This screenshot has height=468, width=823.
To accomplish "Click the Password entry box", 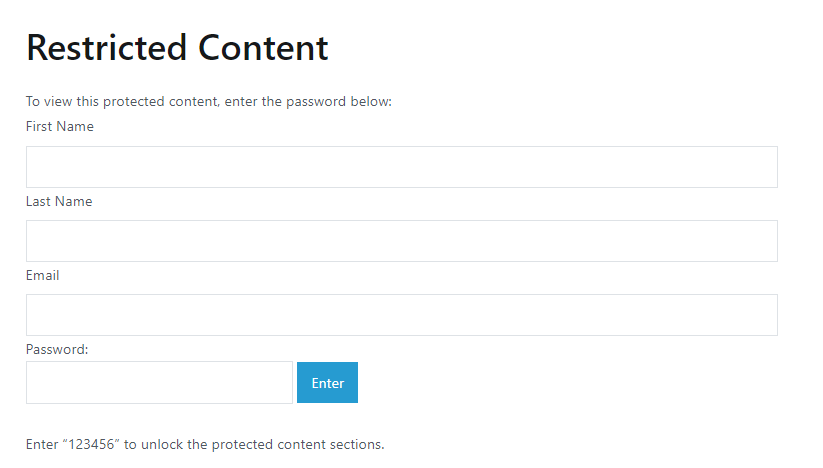I will pyautogui.click(x=159, y=383).
